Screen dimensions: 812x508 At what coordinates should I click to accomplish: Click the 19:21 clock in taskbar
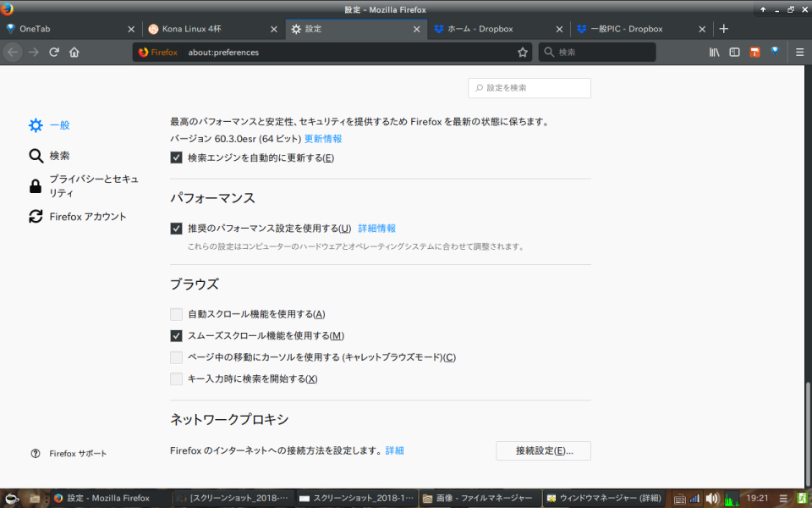[x=757, y=498]
